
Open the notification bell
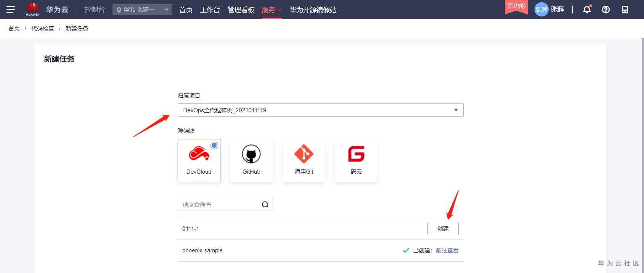[587, 10]
